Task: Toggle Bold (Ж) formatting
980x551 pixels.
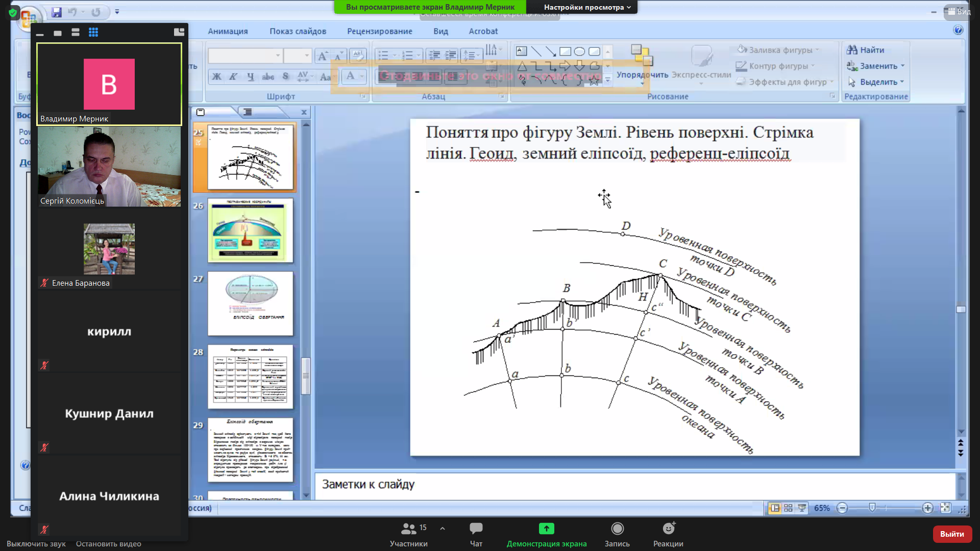Action: 217,77
